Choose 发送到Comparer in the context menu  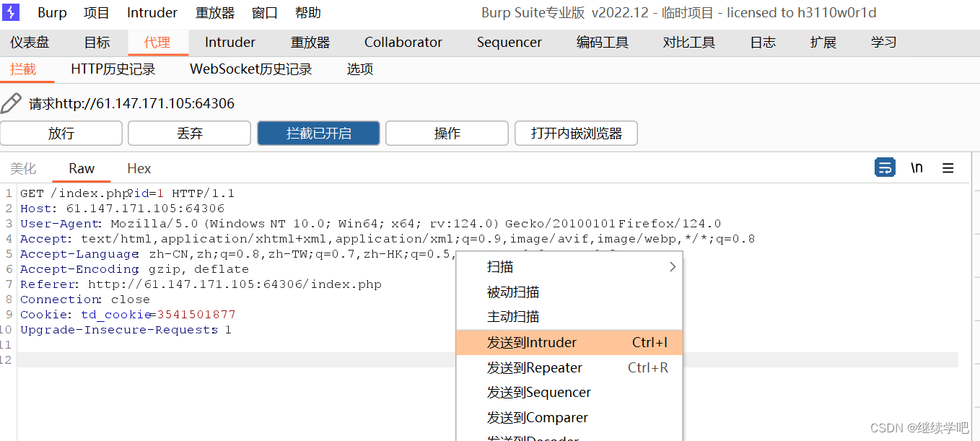click(x=569, y=418)
